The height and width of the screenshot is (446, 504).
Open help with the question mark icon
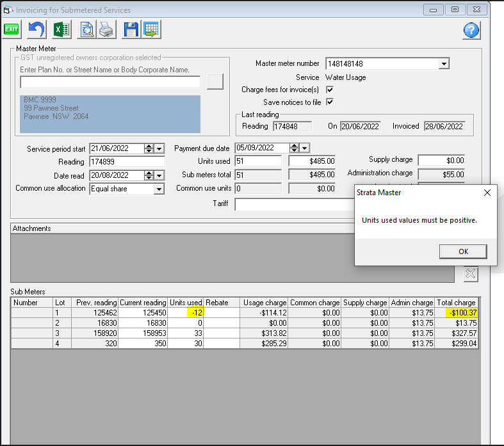point(471,30)
